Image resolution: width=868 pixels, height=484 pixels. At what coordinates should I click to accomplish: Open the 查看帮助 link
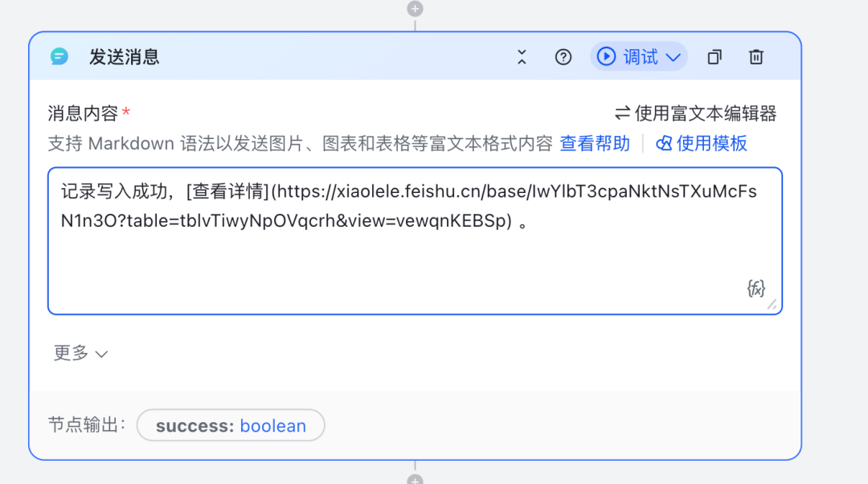pyautogui.click(x=595, y=143)
